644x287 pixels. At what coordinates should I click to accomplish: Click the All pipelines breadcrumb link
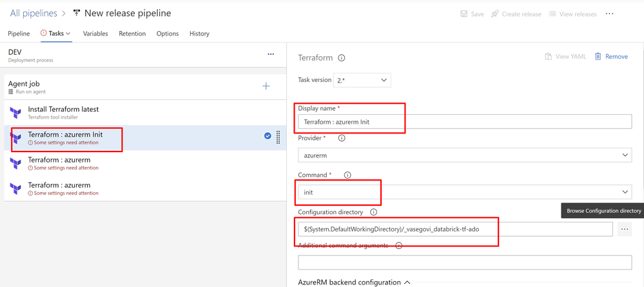(34, 13)
